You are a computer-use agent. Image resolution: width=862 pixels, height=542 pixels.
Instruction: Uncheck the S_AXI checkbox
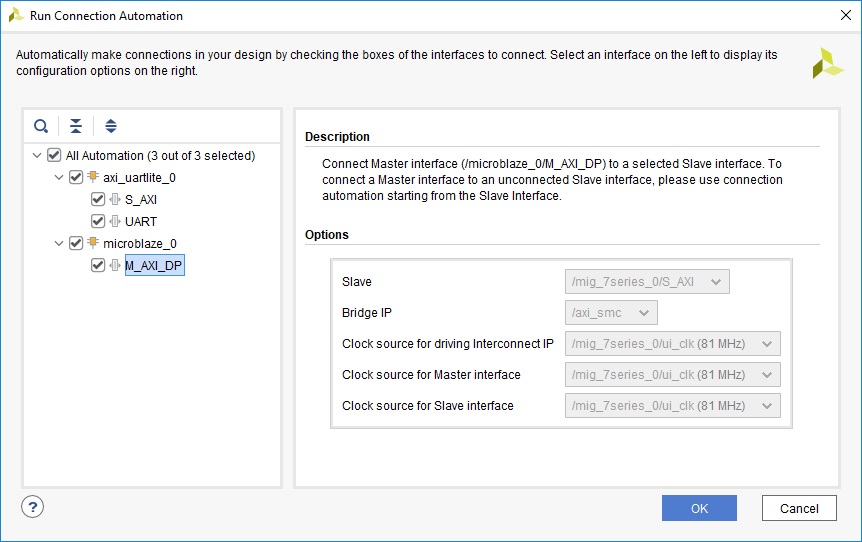click(x=98, y=199)
